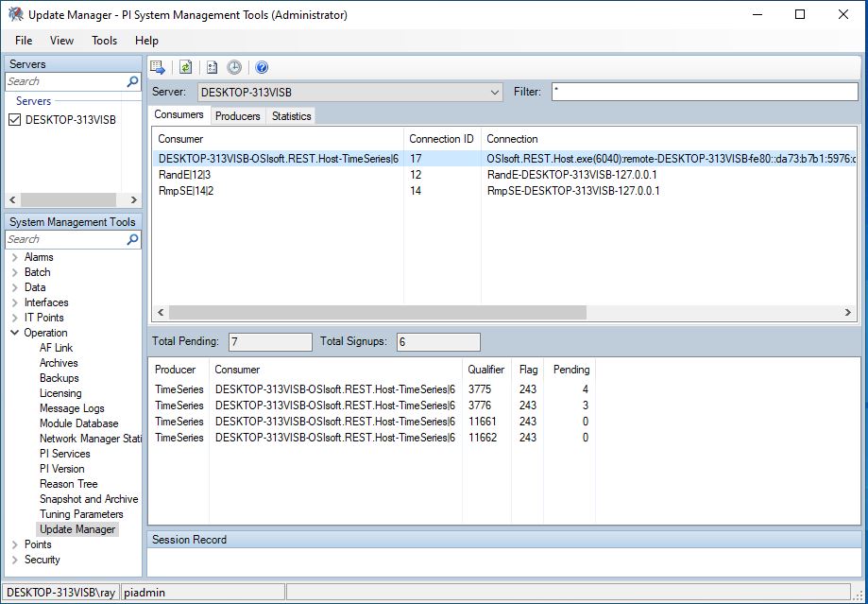This screenshot has height=604, width=868.
Task: Open the Tools menu
Action: pyautogui.click(x=104, y=41)
